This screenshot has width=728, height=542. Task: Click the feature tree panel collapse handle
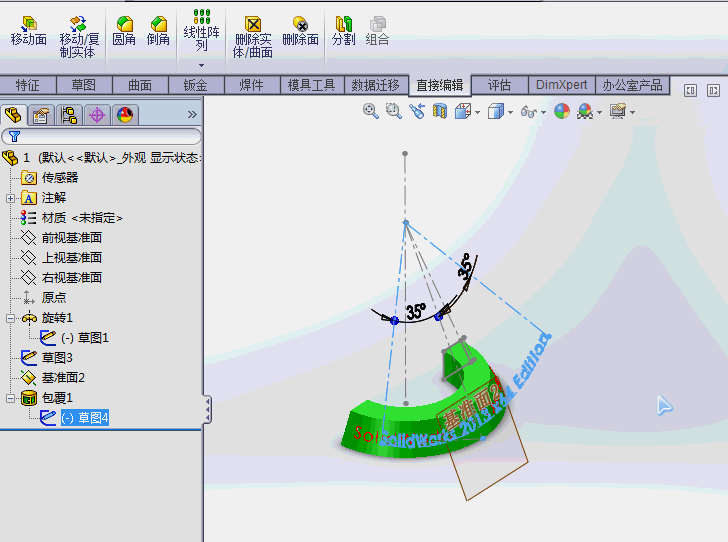point(208,410)
